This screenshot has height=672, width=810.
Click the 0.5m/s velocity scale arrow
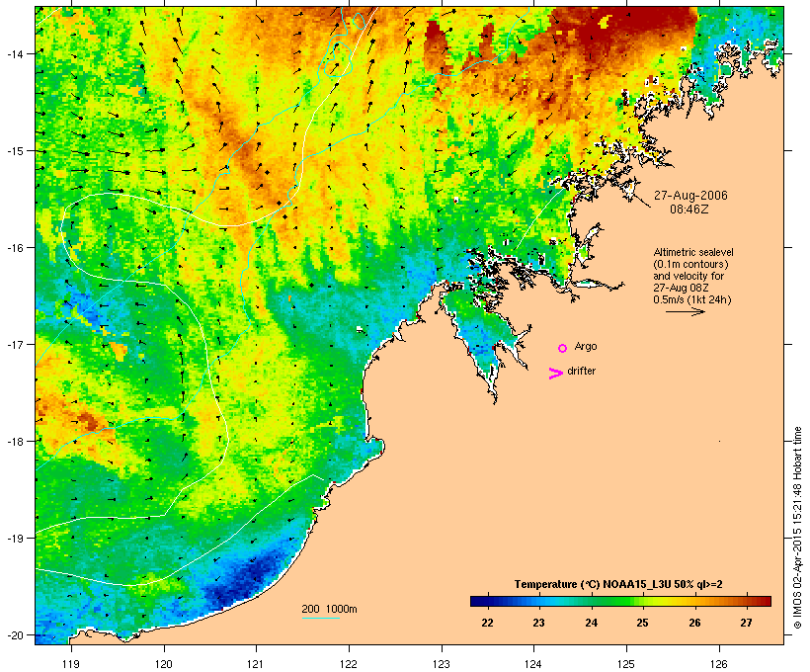pos(685,311)
